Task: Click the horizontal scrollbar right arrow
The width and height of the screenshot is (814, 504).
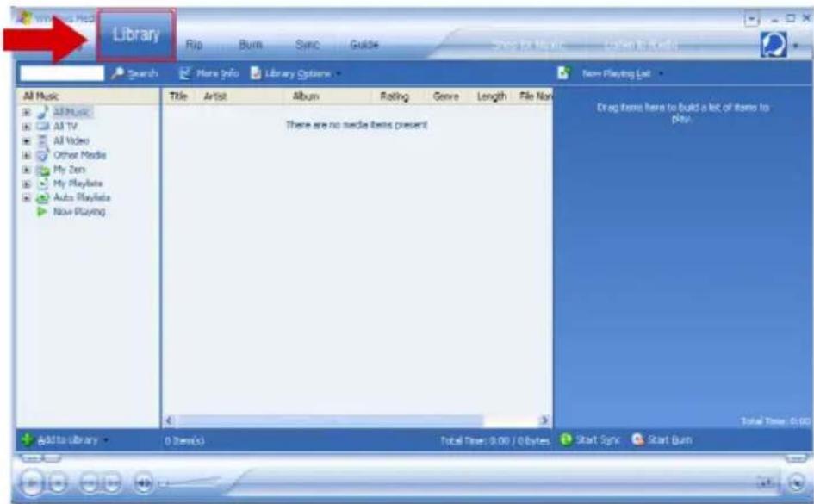Action: (x=544, y=420)
